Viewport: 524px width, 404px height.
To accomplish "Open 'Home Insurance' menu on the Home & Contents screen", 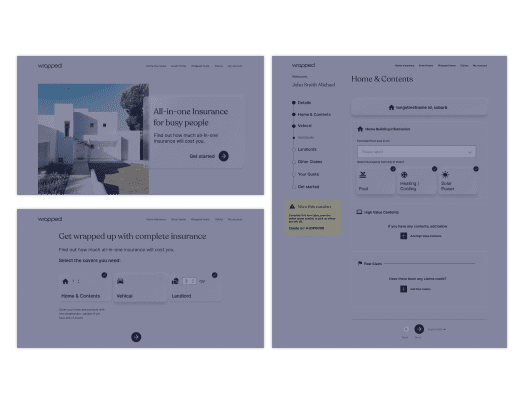I will [404, 65].
